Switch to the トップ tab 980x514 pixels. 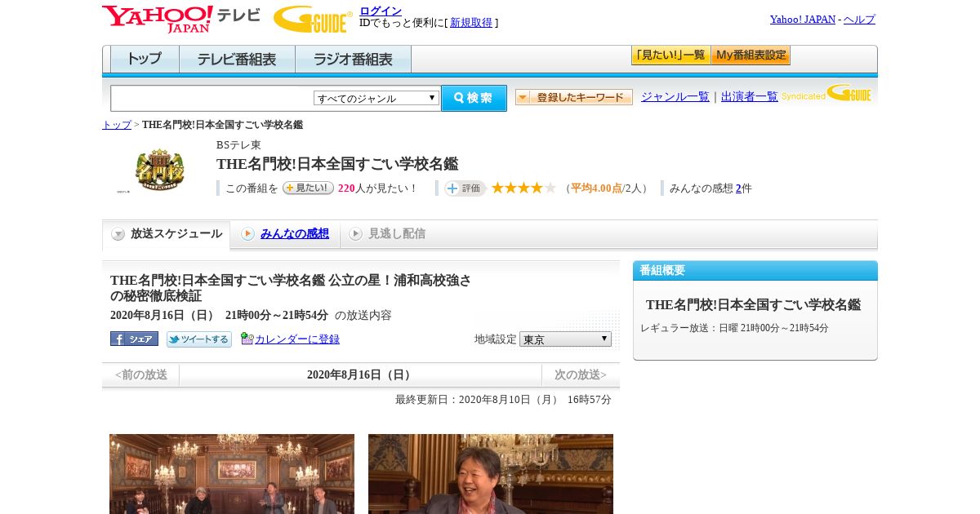click(145, 60)
